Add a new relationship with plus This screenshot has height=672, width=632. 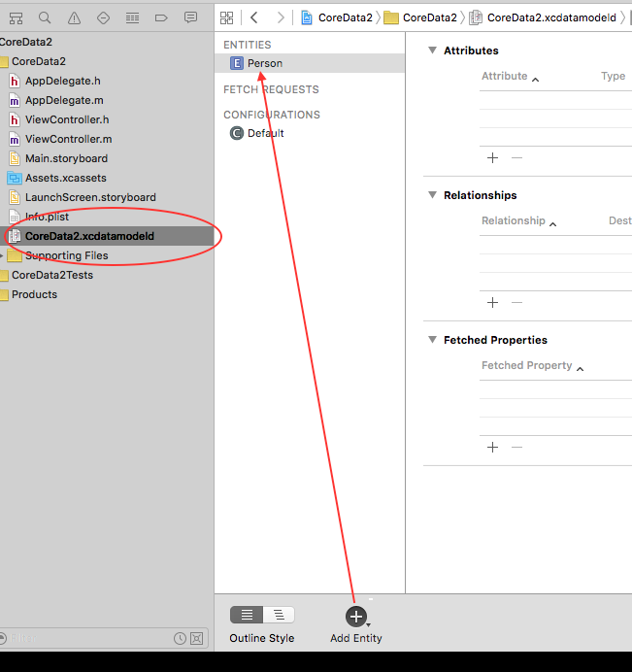493,303
